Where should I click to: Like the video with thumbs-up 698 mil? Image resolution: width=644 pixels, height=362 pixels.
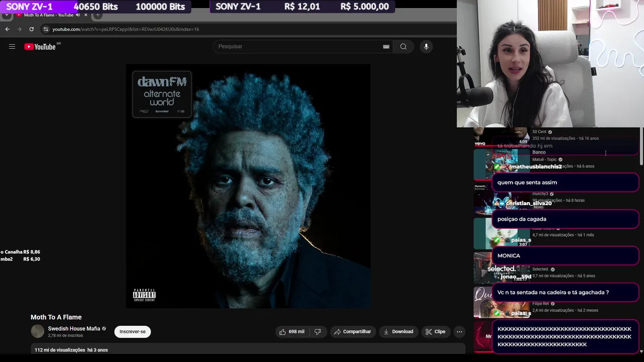click(292, 332)
